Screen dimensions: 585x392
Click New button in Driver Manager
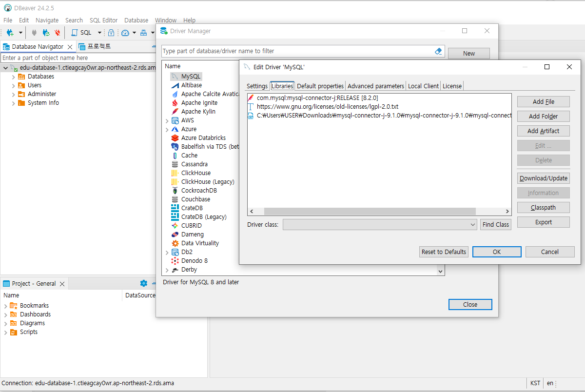pyautogui.click(x=469, y=54)
